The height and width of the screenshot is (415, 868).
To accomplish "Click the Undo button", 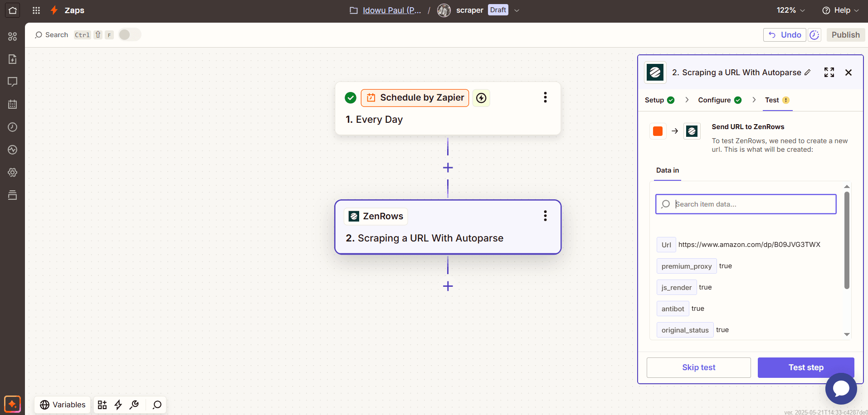I will [785, 35].
